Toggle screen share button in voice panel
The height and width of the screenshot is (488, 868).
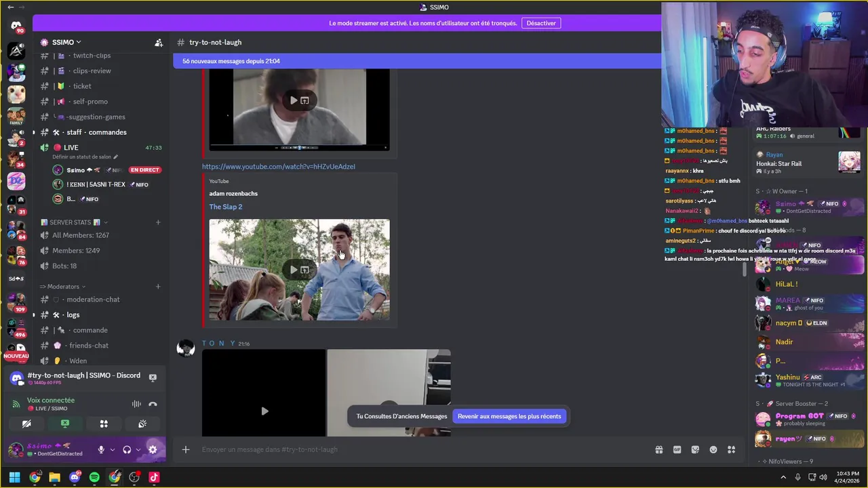click(65, 424)
